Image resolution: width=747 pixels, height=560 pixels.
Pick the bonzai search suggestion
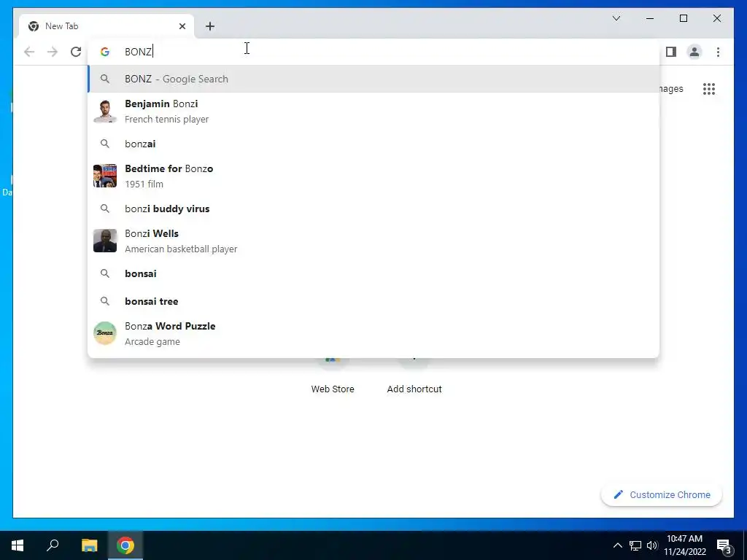(374, 144)
